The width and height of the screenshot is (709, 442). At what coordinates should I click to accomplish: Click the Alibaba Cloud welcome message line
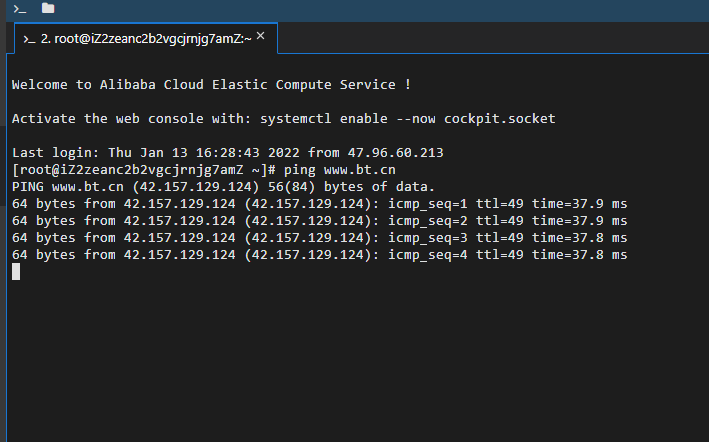point(211,85)
